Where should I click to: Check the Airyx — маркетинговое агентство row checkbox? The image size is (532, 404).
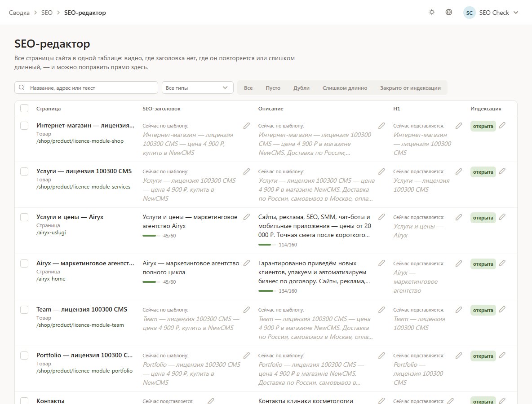[x=24, y=263]
